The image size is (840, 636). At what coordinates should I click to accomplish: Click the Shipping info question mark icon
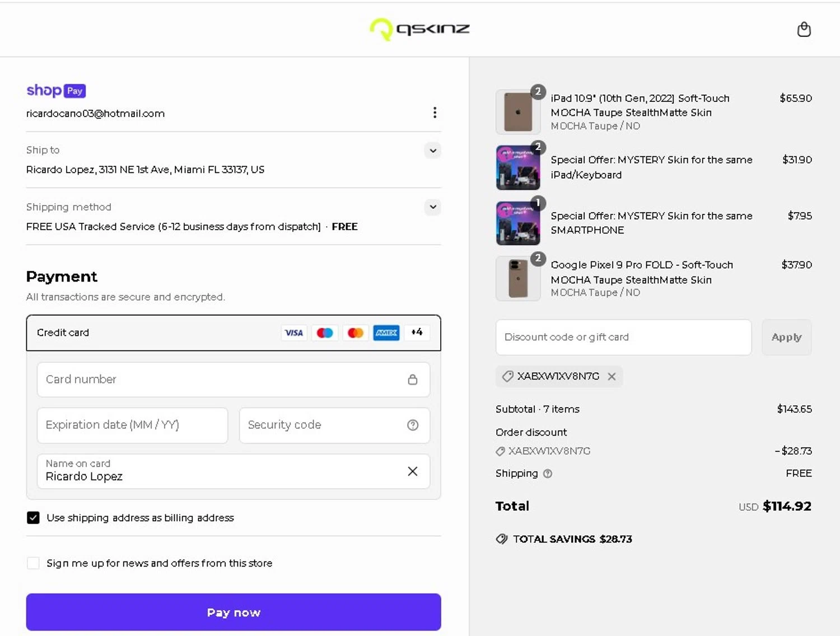(548, 474)
